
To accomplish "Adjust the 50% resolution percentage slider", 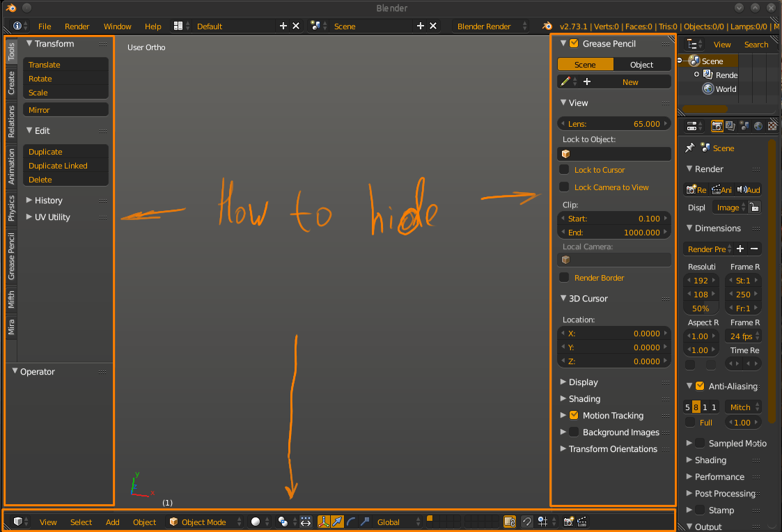I will (701, 308).
